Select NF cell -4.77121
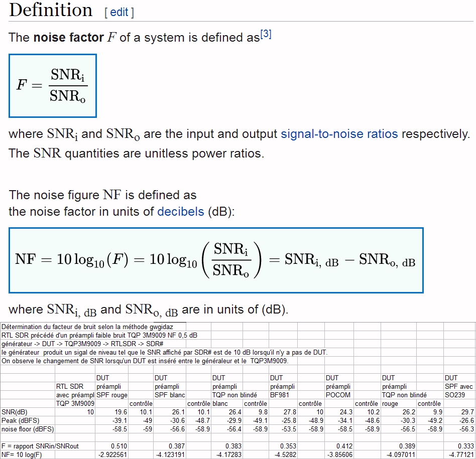Viewport: 476px width, 459px height. point(461,454)
